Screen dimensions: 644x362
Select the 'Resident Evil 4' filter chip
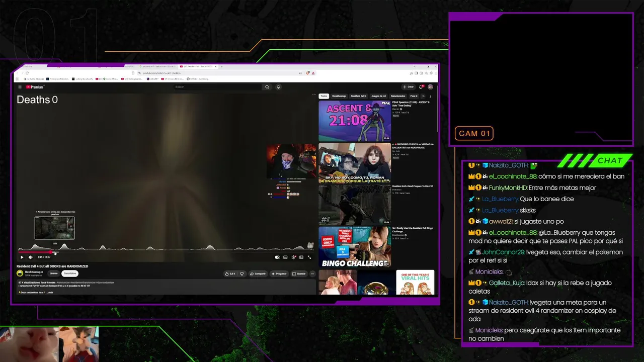359,96
